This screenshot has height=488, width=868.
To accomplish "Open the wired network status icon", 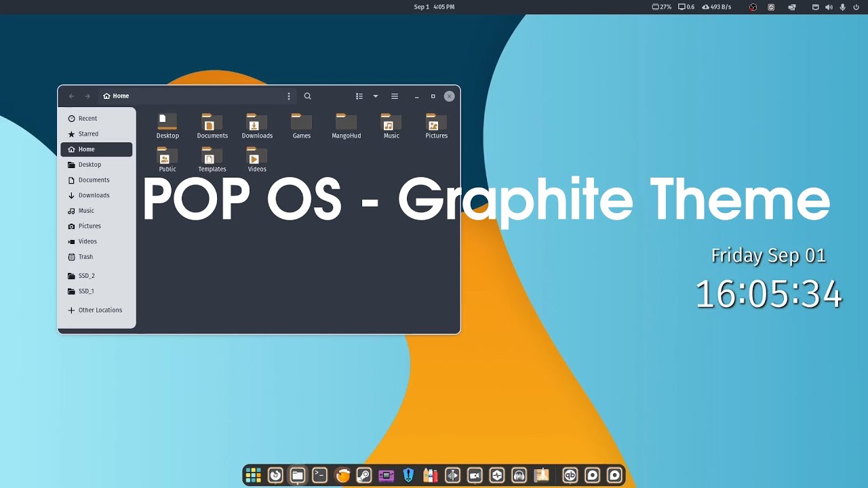I will click(x=816, y=7).
